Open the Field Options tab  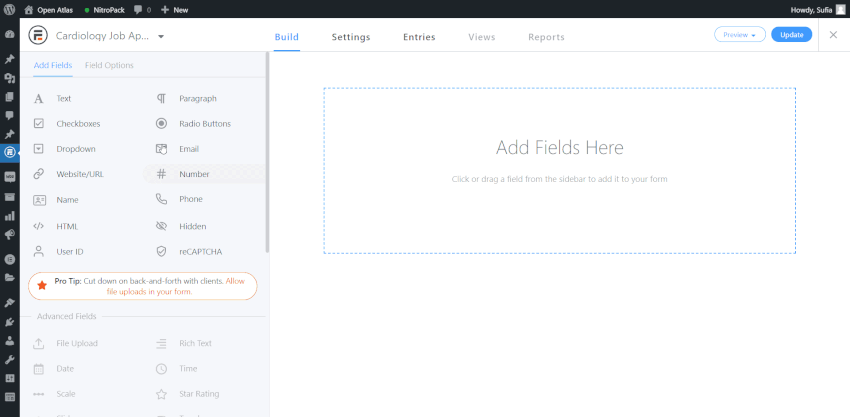tap(109, 66)
